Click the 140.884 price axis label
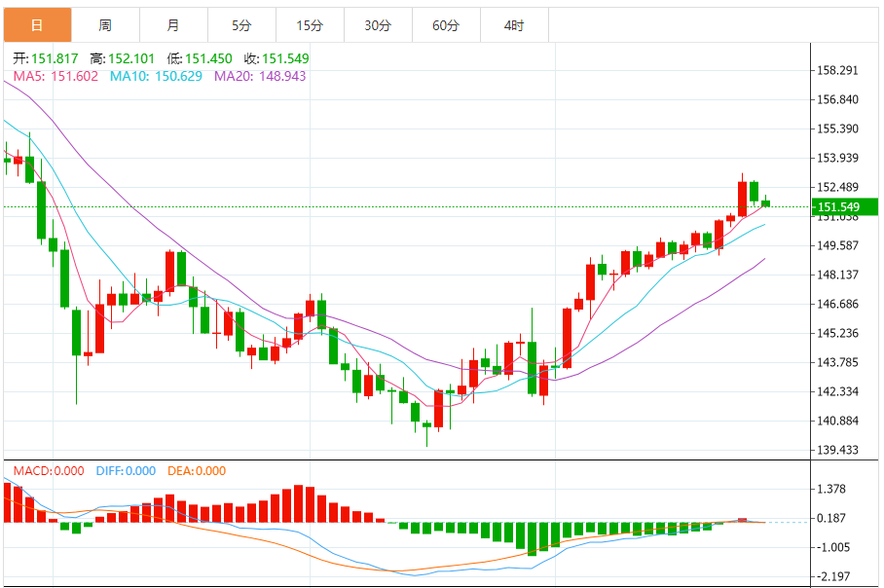Image resolution: width=884 pixels, height=588 pixels. 838,422
